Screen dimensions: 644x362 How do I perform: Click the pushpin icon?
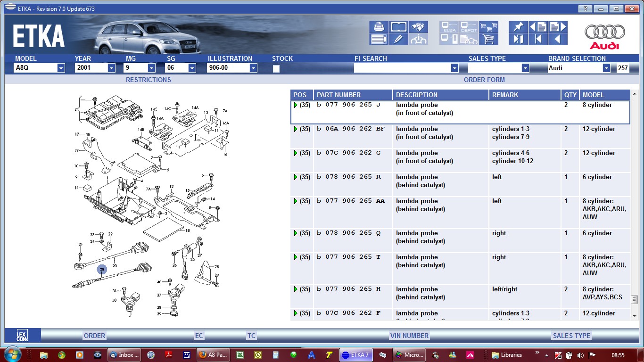pos(518,27)
